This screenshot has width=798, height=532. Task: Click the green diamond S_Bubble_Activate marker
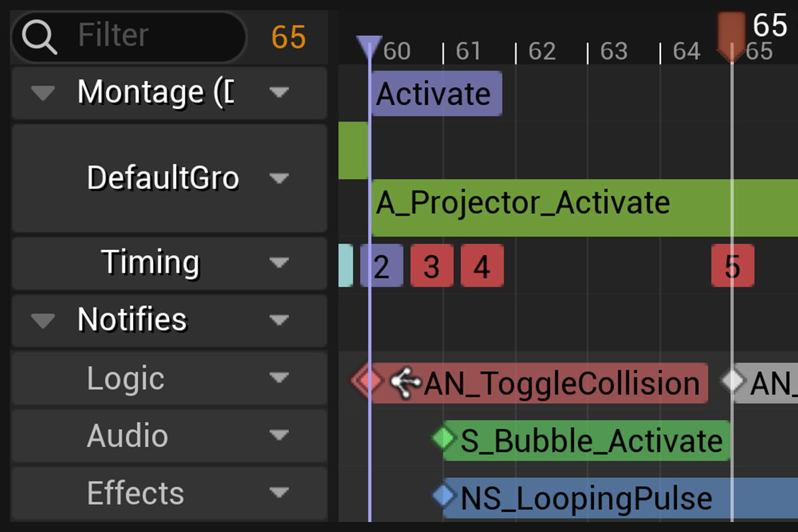point(442,439)
